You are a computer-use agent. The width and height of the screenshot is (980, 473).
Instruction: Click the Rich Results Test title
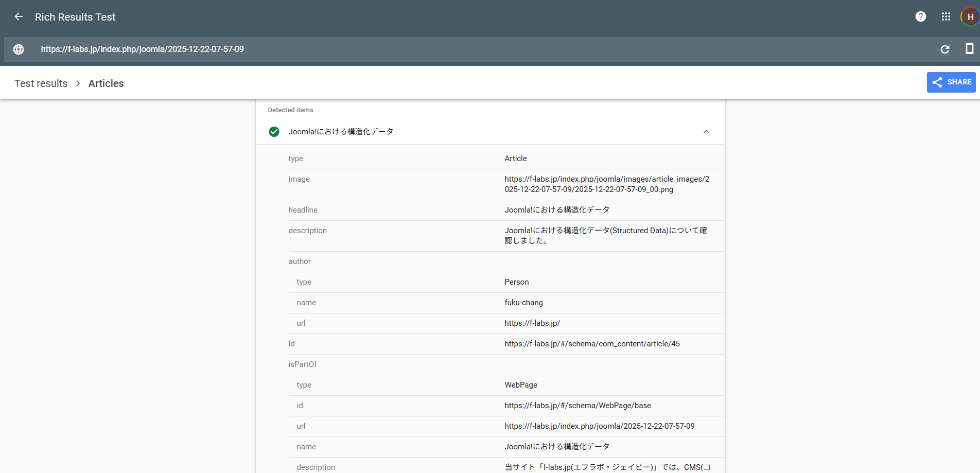75,17
